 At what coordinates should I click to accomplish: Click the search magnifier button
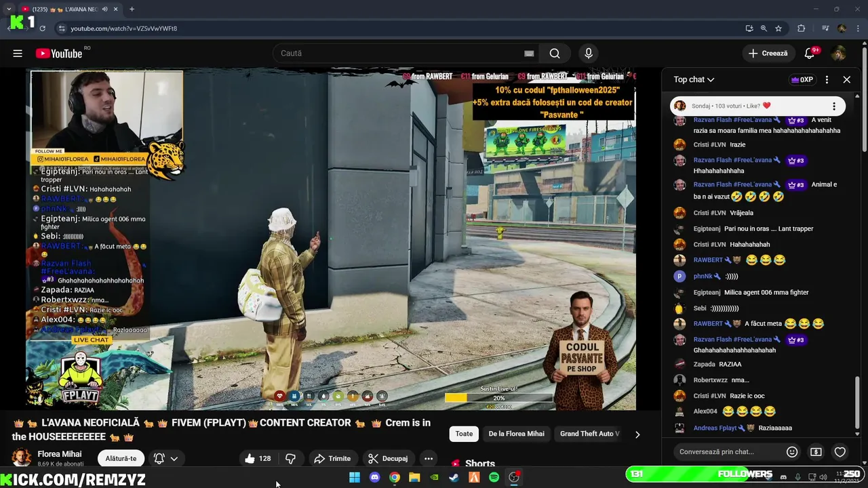[x=555, y=54]
